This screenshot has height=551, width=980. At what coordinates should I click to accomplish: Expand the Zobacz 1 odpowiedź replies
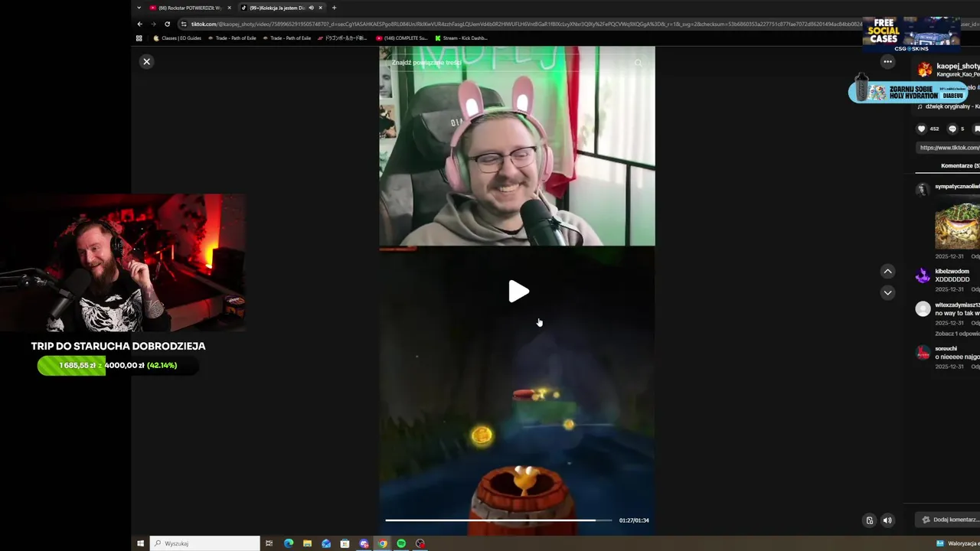coord(957,334)
